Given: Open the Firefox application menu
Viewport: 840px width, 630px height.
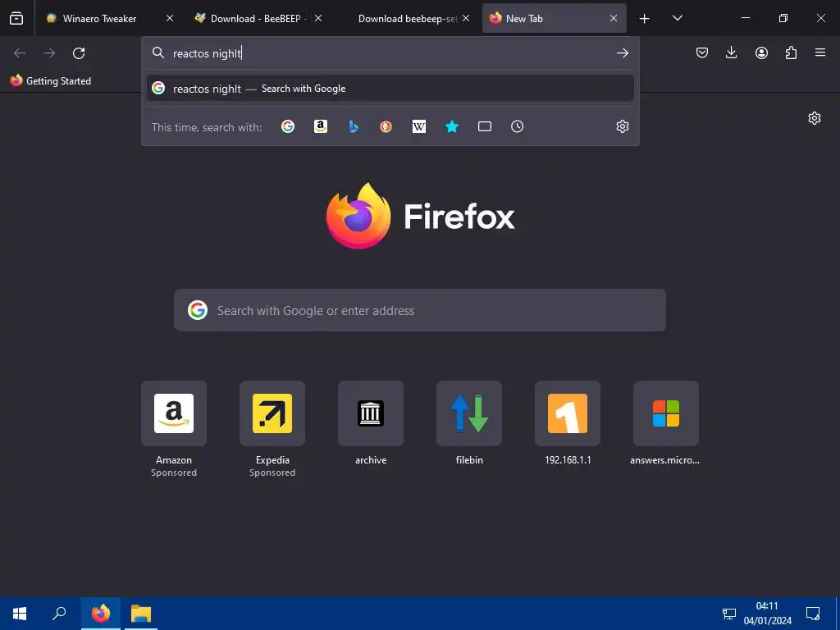Looking at the screenshot, I should point(820,52).
